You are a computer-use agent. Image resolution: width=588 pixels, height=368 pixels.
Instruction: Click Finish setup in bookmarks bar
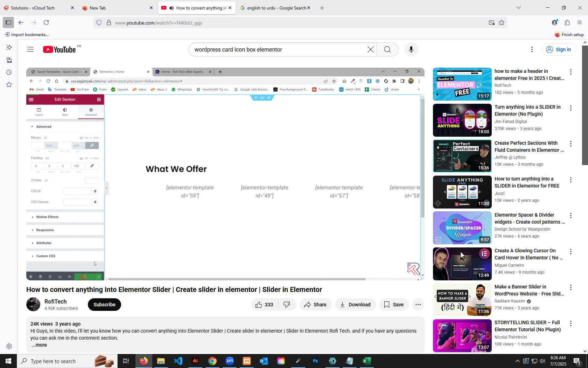tap(569, 34)
